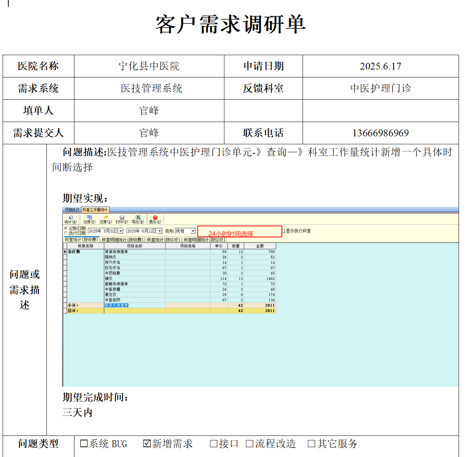This screenshot has width=476, height=457.
Task: Click the 打印(P) print toolbar icon
Action: click(122, 219)
